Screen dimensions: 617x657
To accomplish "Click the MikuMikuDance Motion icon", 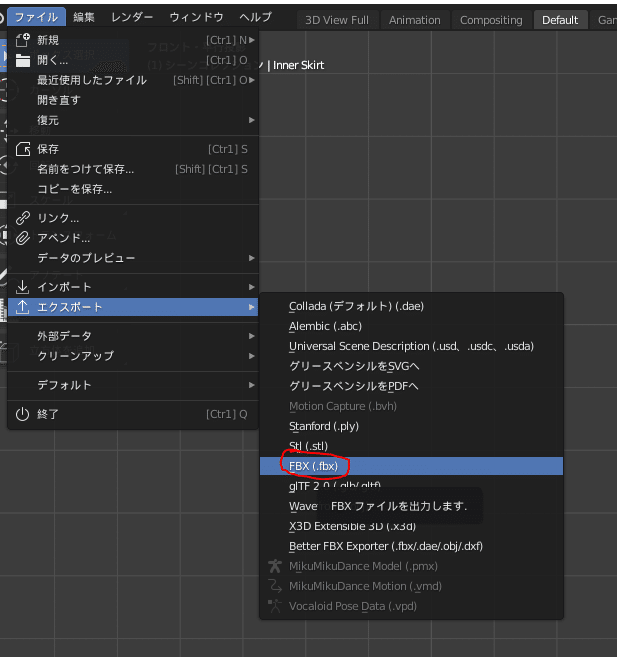I will coord(275,586).
